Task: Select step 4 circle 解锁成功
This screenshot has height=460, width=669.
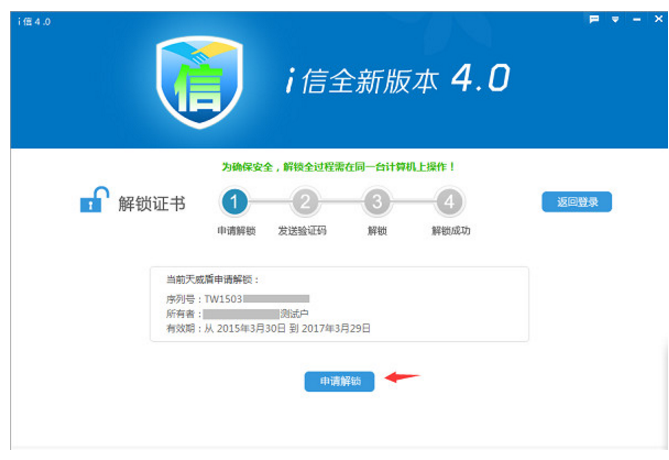Action: click(449, 202)
